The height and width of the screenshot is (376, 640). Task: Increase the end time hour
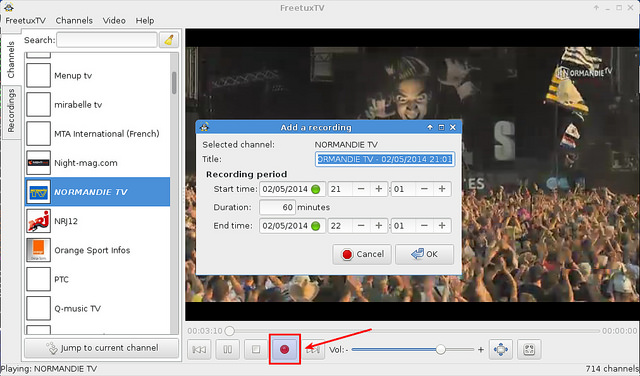coord(379,226)
